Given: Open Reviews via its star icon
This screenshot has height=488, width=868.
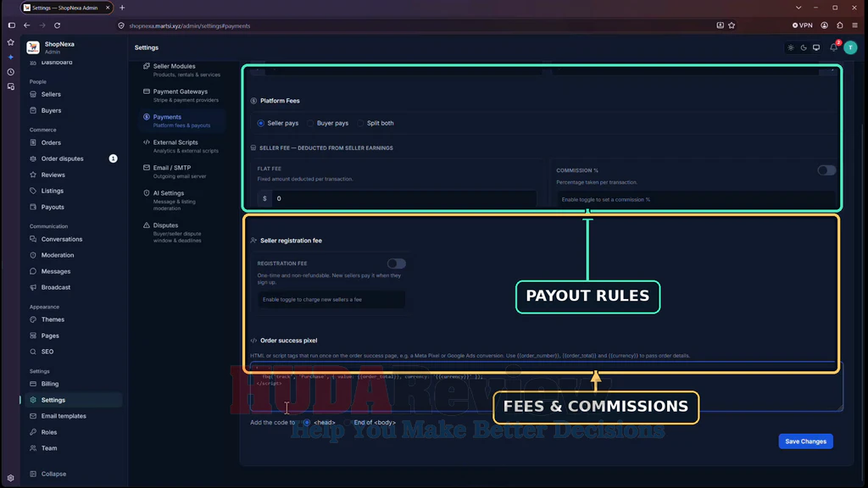Looking at the screenshot, I should 33,175.
